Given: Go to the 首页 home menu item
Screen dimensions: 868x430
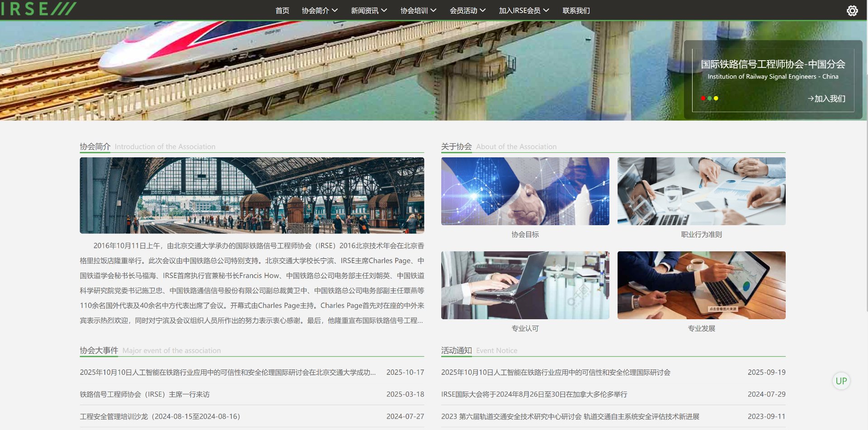Looking at the screenshot, I should point(282,10).
